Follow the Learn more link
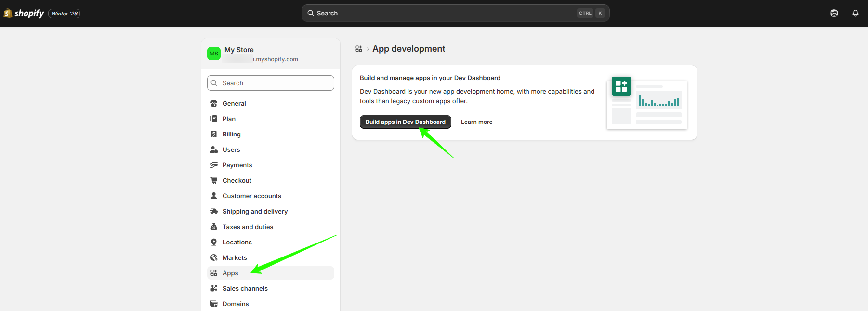Image resolution: width=868 pixels, height=311 pixels. [476, 122]
